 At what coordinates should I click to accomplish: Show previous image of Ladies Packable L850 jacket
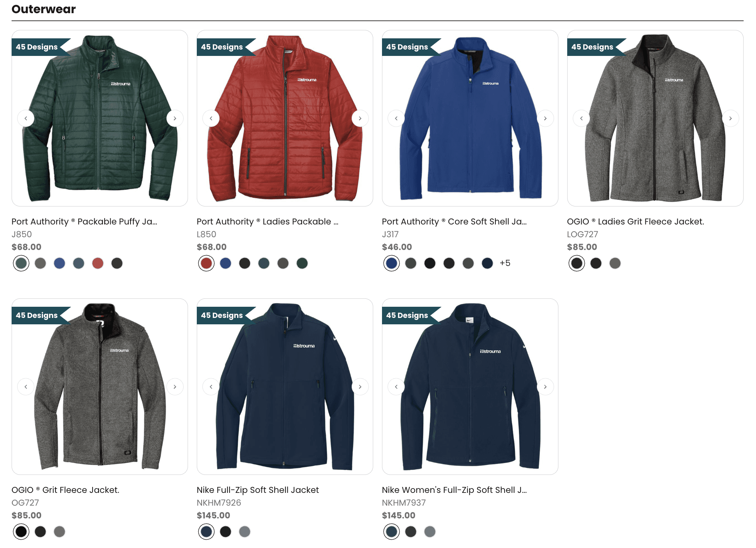pos(211,118)
